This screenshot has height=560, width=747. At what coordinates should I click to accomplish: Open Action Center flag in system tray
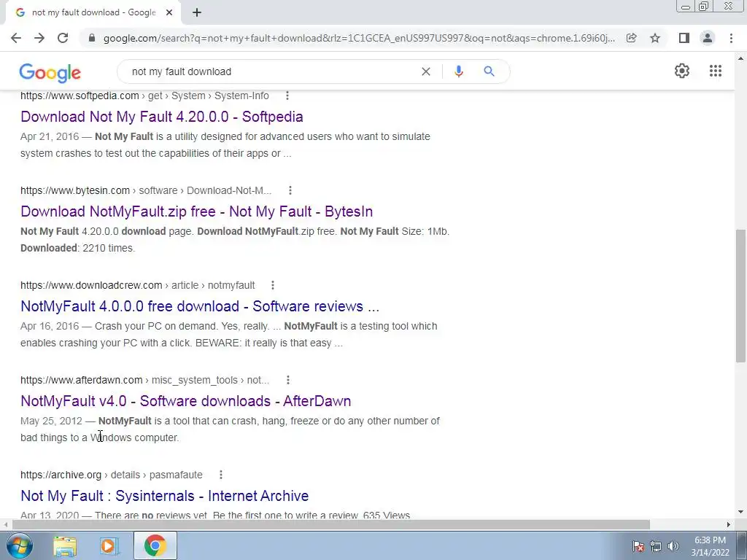638,545
